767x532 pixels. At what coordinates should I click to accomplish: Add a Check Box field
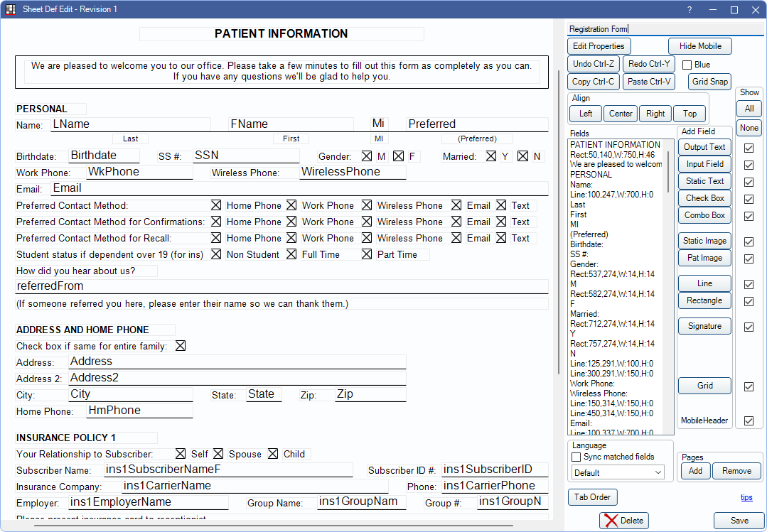[704, 198]
